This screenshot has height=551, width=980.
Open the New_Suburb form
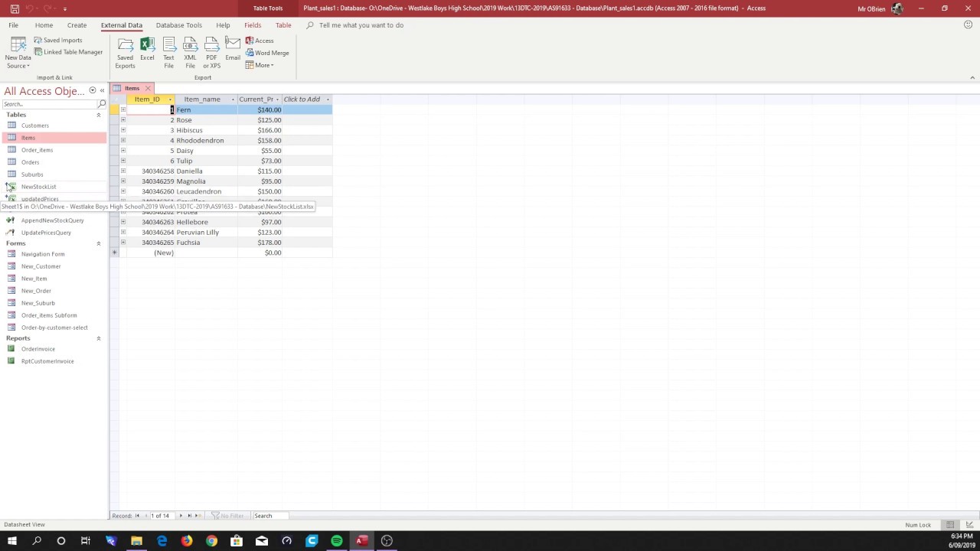(38, 303)
